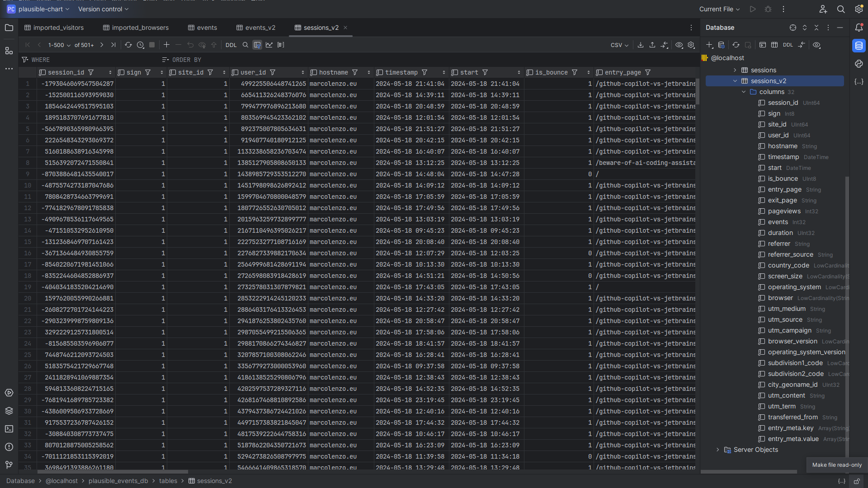Screen dimensions: 868x488
Task: Collapse the columns folder in tree
Action: 744,92
